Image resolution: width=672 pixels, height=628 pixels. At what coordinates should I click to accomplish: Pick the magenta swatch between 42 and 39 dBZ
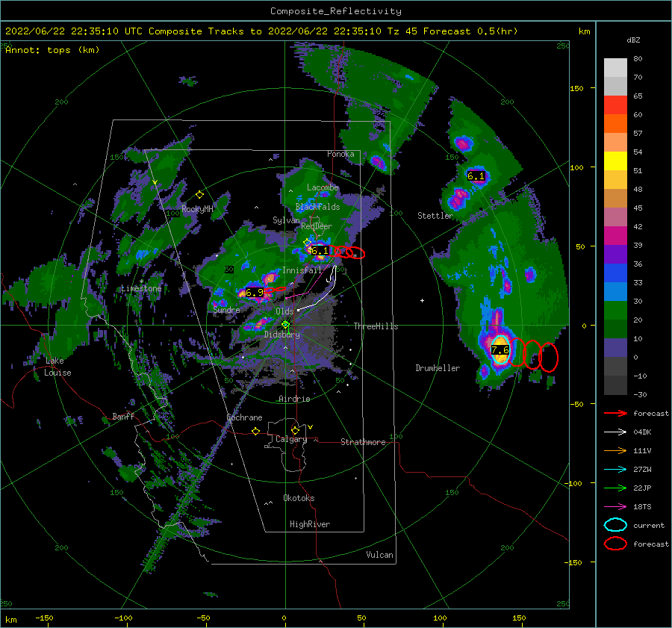click(615, 235)
